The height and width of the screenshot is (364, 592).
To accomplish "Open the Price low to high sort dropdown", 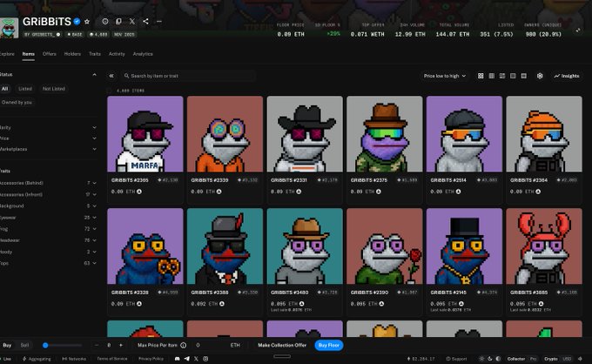I will (444, 76).
